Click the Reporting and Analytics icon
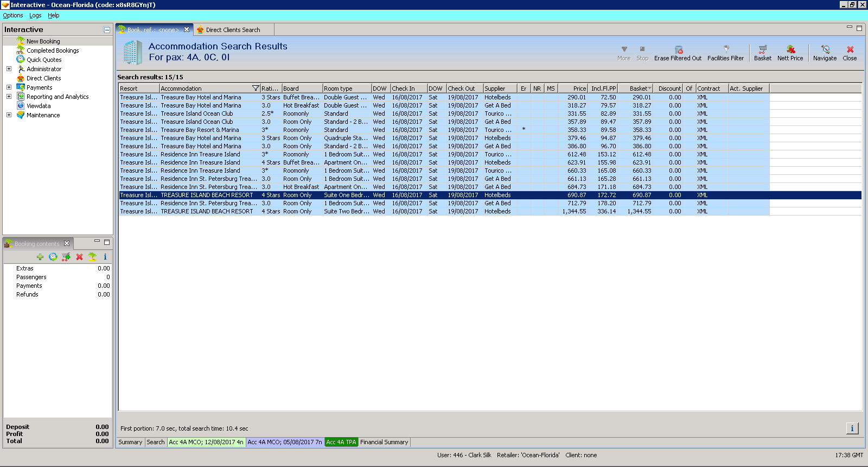The image size is (868, 467). point(21,97)
